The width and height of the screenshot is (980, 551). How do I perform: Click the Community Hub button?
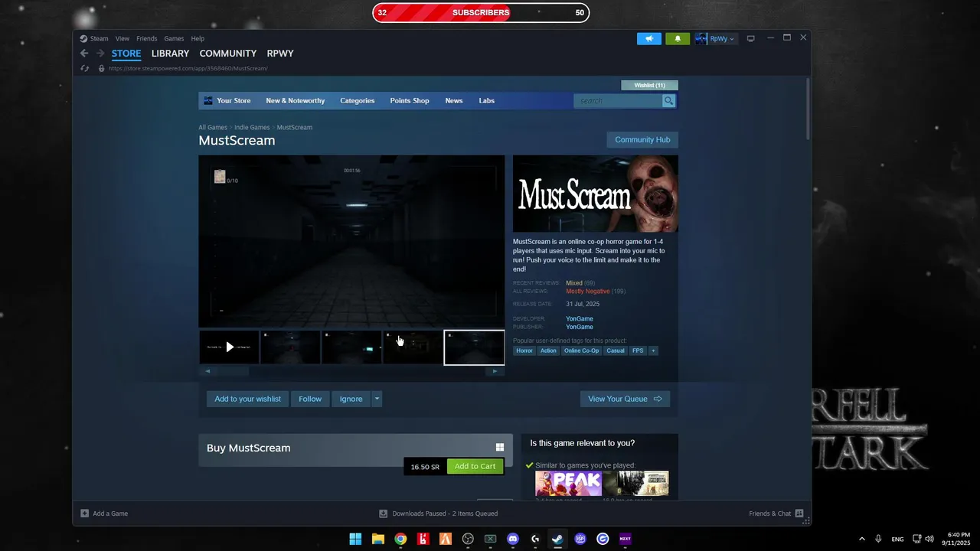click(x=642, y=140)
